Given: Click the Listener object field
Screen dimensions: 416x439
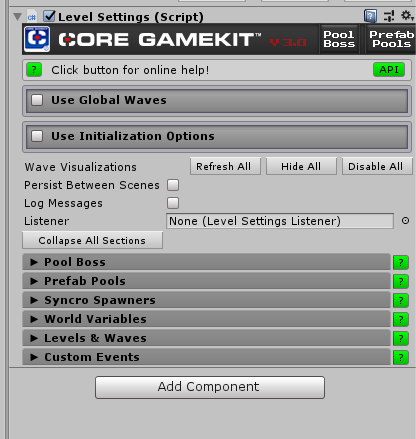Looking at the screenshot, I should [280, 221].
